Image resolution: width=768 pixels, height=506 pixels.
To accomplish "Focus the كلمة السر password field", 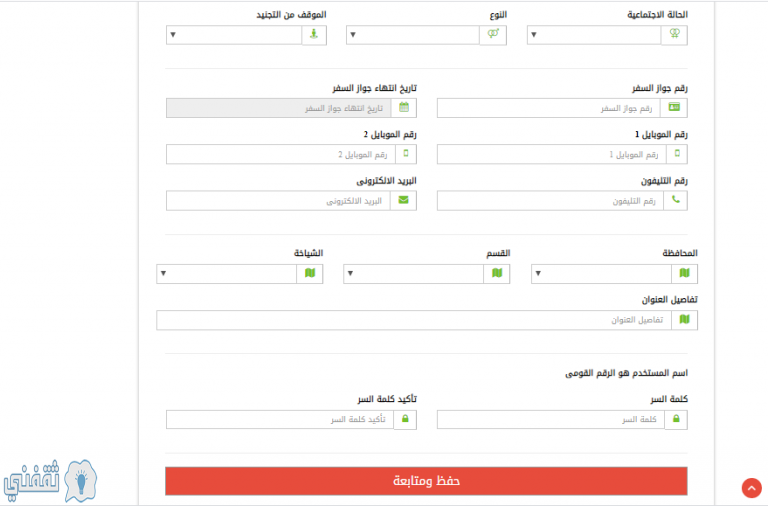I will (x=551, y=420).
